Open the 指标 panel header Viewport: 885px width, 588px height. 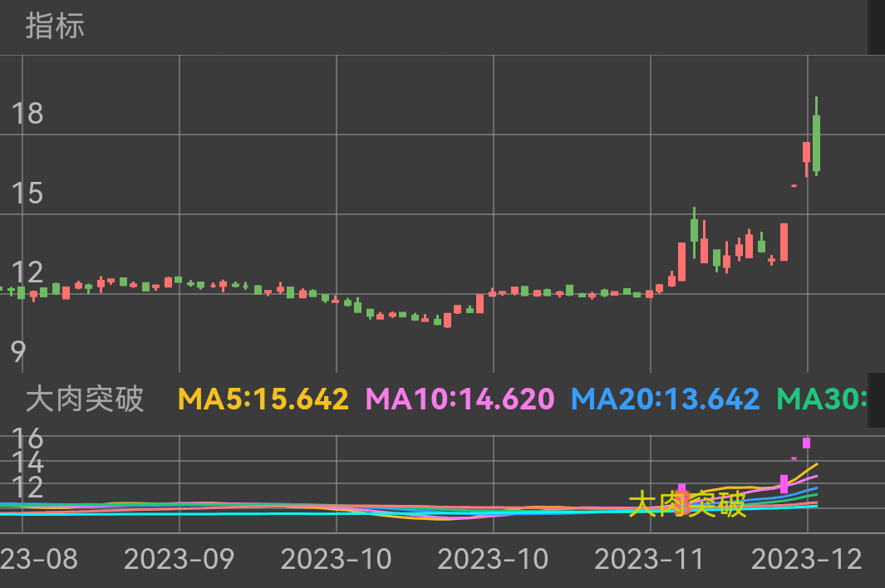click(55, 27)
